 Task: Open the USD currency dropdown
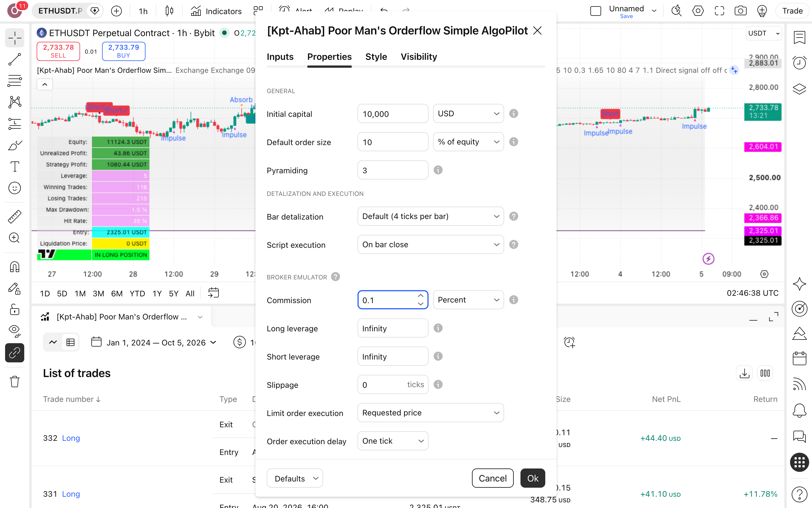(x=468, y=113)
